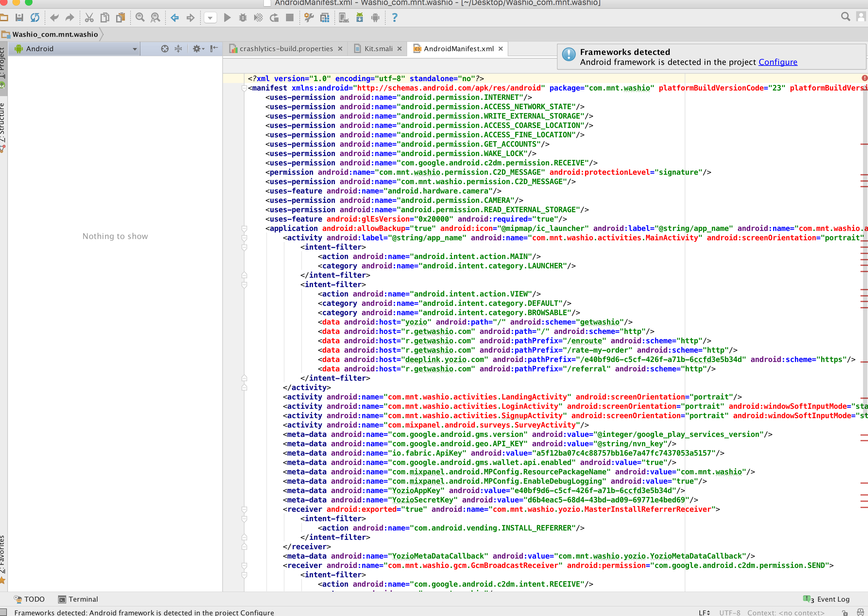Open the project panel gear settings menu
868x616 pixels.
click(x=198, y=49)
